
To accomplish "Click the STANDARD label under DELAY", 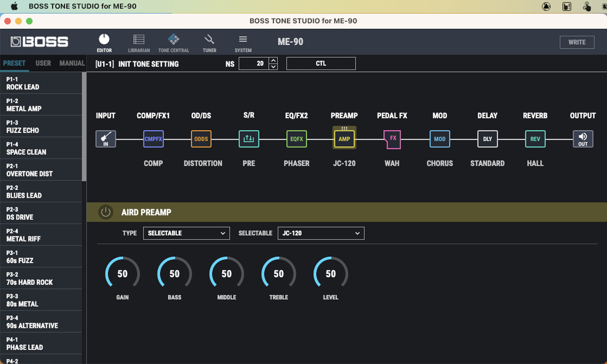I will point(488,163).
